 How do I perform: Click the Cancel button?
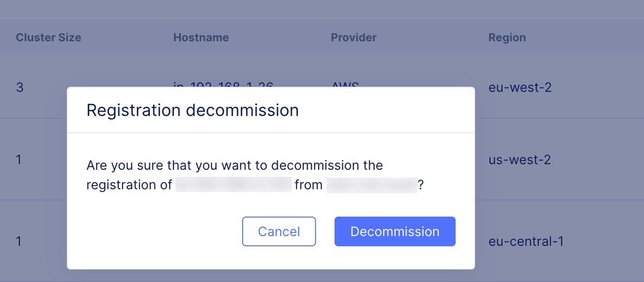[x=279, y=231]
